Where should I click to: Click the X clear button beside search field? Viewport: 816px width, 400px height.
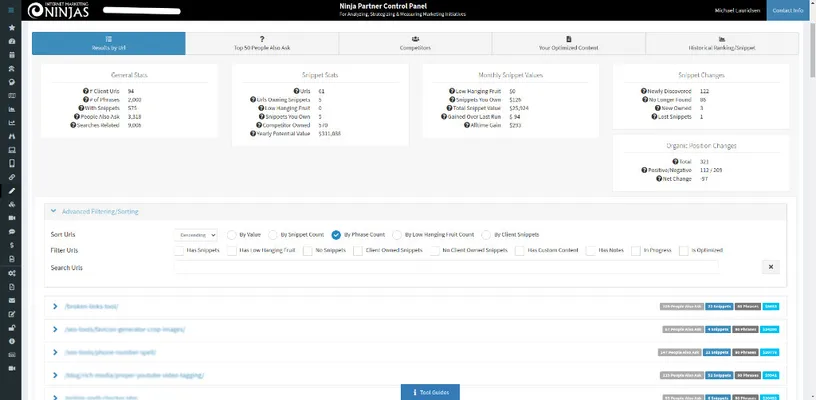tap(770, 267)
